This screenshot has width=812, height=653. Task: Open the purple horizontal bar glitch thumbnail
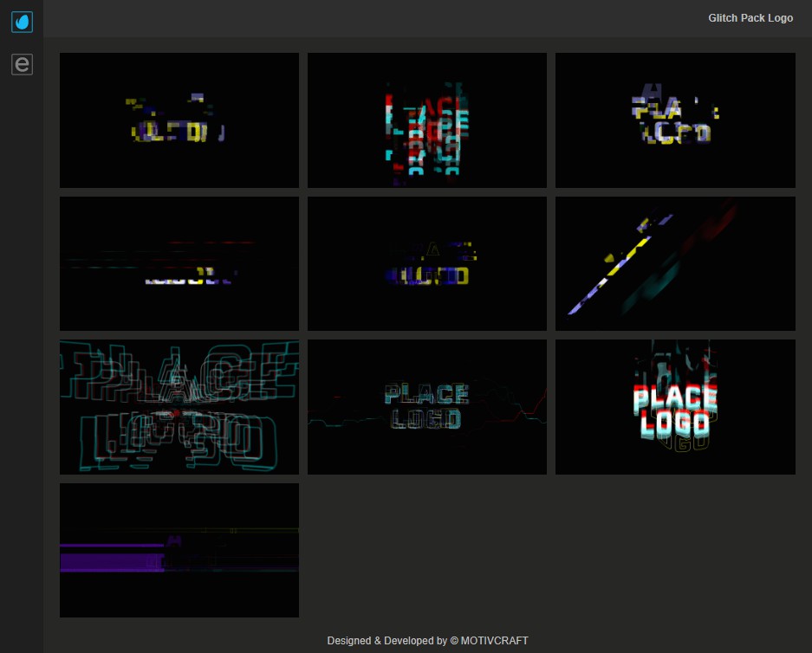(179, 550)
